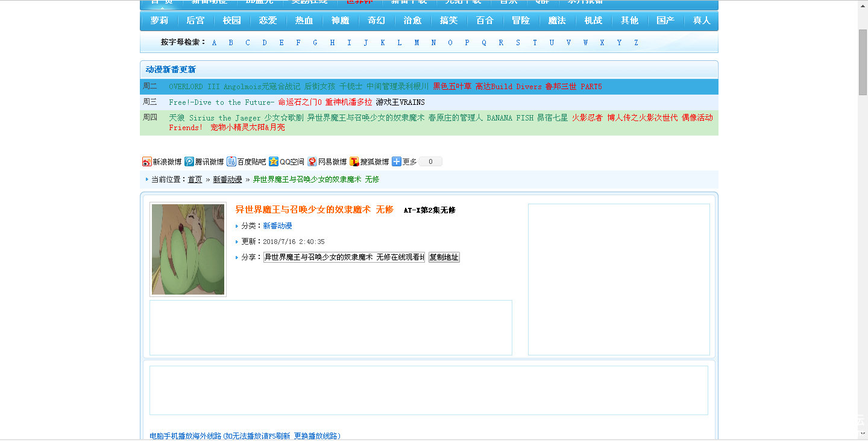Screen dimensions: 868x441
Task: Click the 网易微博 share icon
Action: [312, 161]
